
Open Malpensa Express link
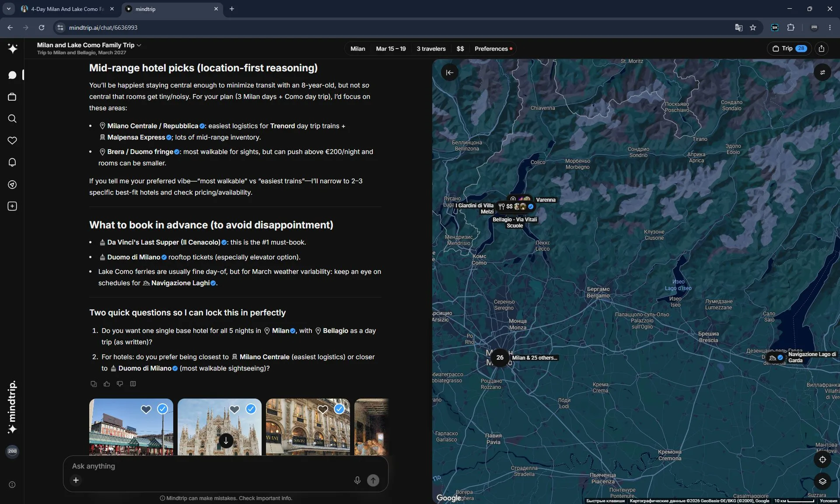pos(135,137)
